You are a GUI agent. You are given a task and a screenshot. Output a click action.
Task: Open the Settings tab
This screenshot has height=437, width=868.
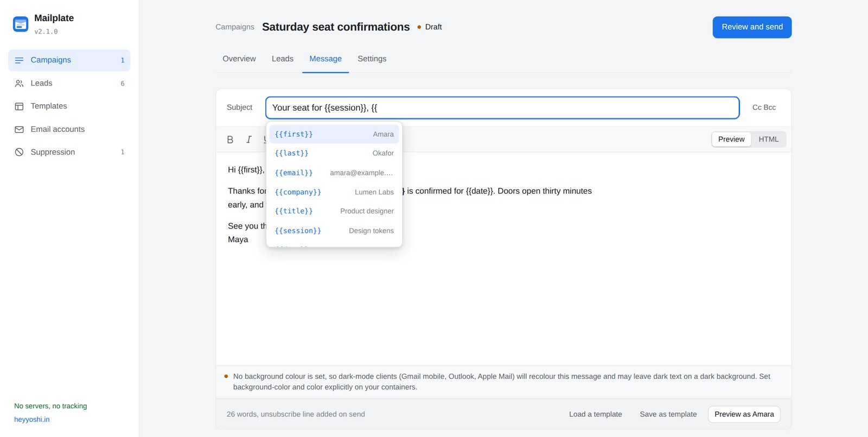pos(372,59)
